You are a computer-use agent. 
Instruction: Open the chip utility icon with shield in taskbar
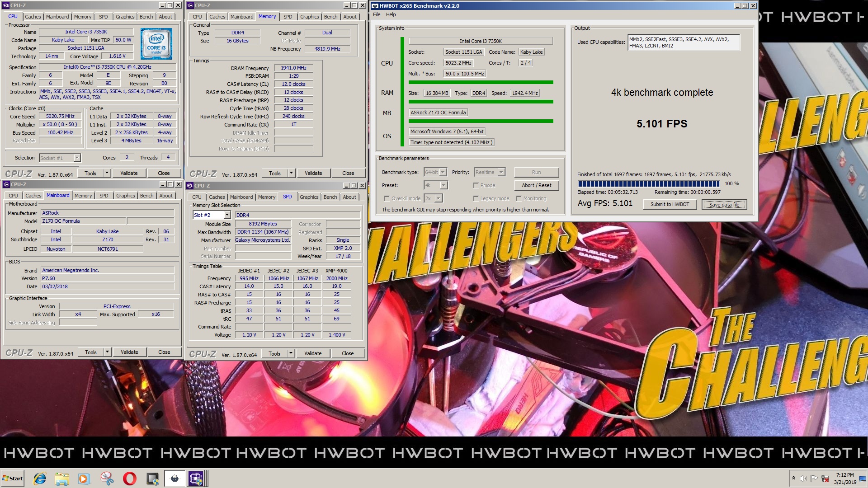pos(152,479)
